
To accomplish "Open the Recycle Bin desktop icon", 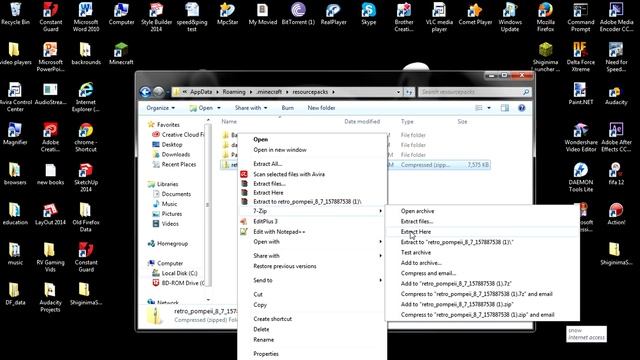I will coord(15,13).
